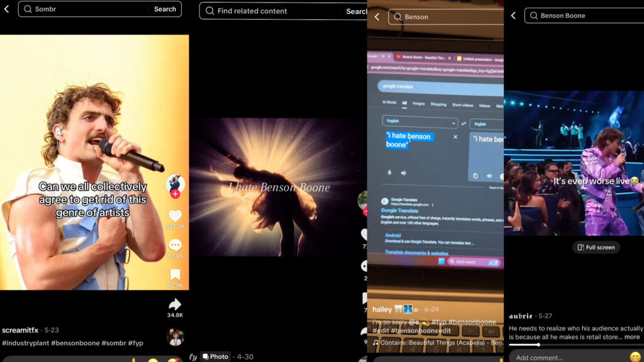Open Translate documents & websites link
Viewport: 644px width, 362px height.
(416, 253)
